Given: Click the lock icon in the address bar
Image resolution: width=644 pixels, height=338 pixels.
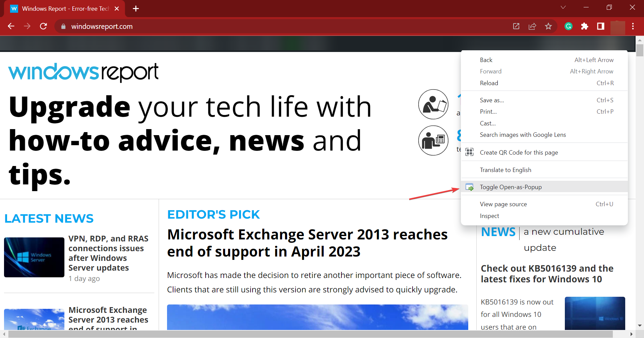Looking at the screenshot, I should (x=63, y=26).
